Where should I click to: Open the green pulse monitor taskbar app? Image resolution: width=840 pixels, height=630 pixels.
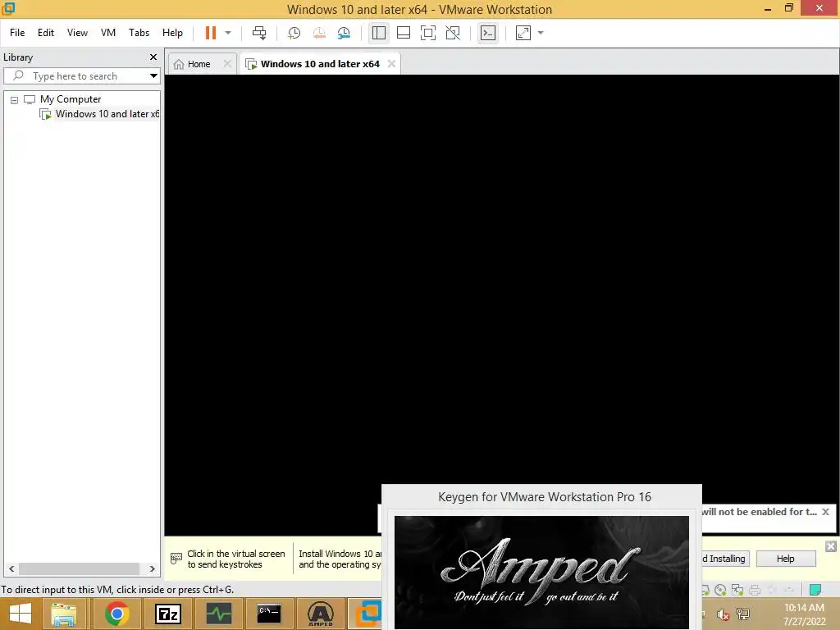[218, 614]
